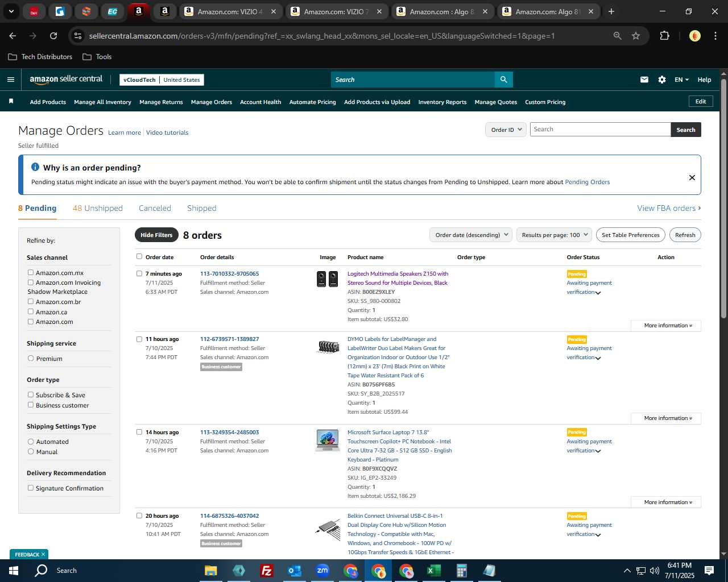Check the Business customer order type filter
The width and height of the screenshot is (728, 582).
(x=31, y=405)
